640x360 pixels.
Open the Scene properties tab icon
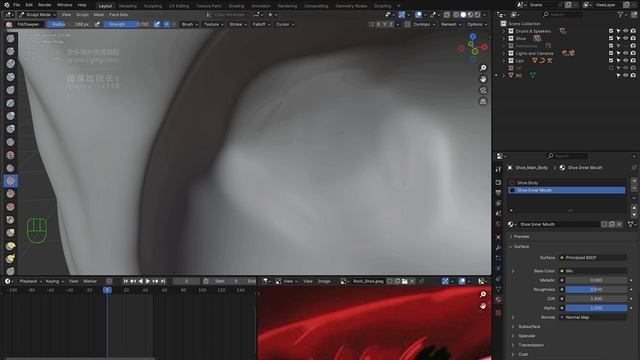click(498, 213)
